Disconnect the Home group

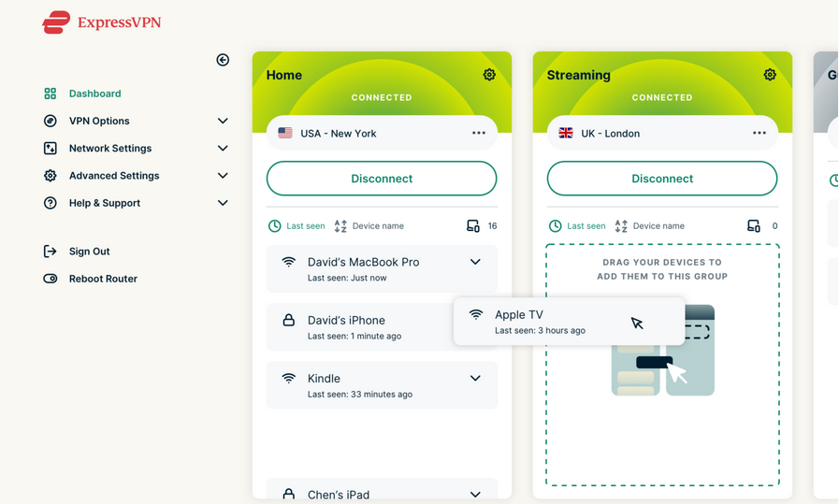382,179
